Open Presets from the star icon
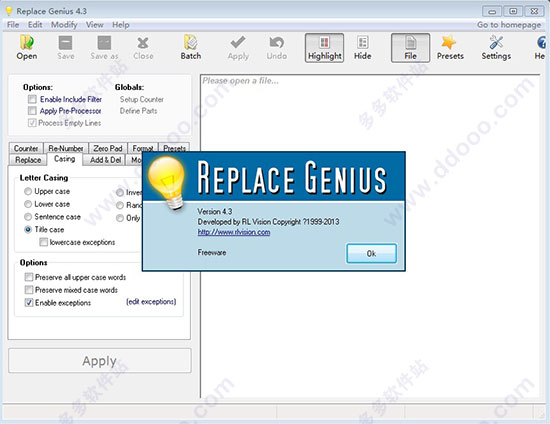 450,48
